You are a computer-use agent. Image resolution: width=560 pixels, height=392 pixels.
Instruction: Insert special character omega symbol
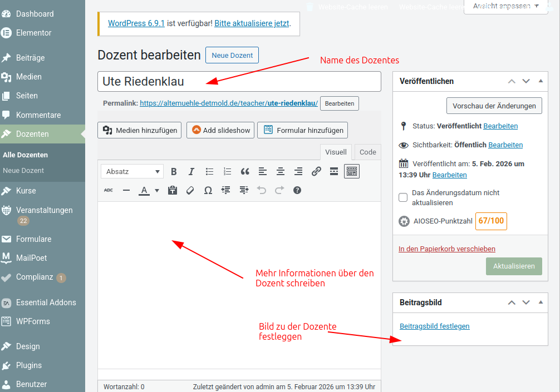pyautogui.click(x=208, y=190)
